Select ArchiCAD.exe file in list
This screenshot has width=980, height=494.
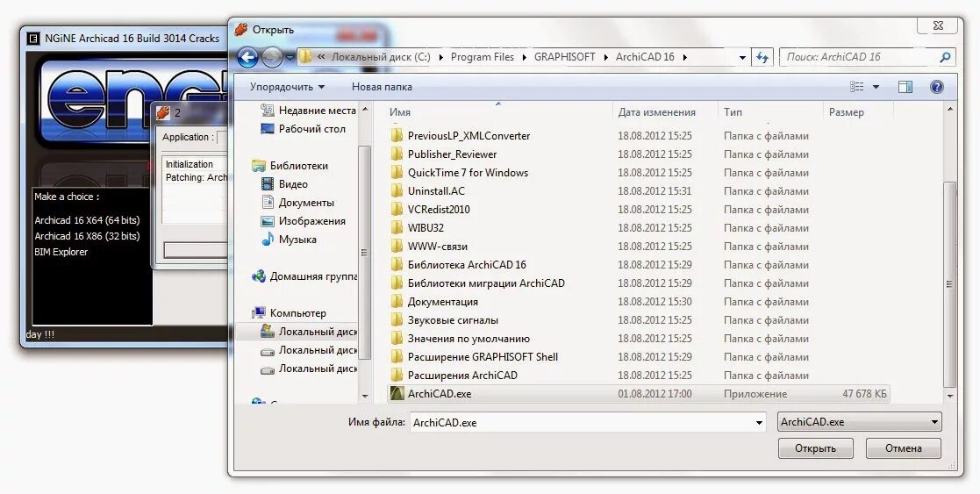[638, 394]
